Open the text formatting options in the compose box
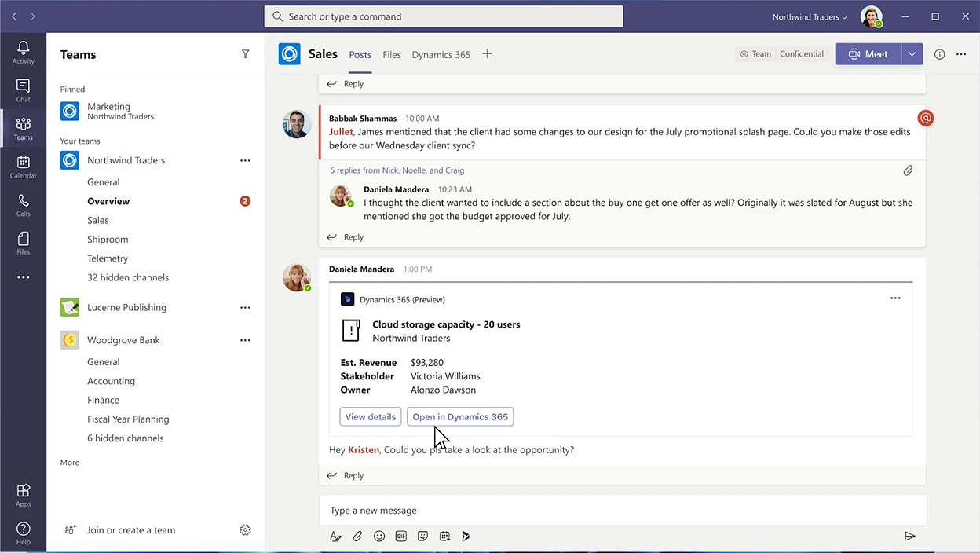Screen dimensions: 980x553 pos(335,536)
